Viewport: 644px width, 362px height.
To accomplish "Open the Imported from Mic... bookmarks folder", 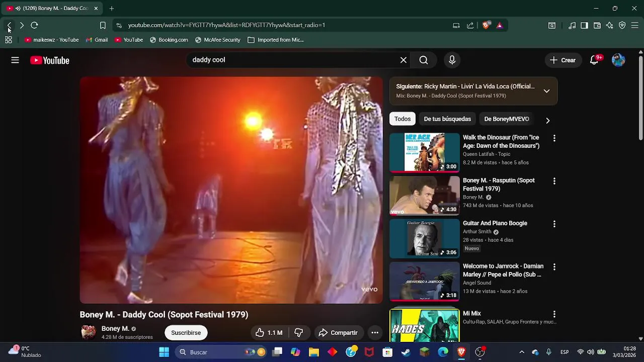I will tap(276, 40).
